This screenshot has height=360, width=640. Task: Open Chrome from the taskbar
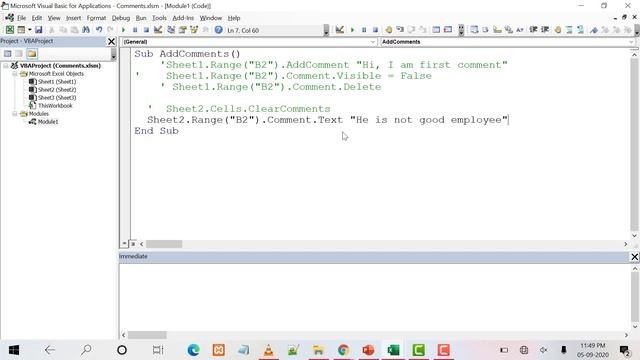(343, 350)
